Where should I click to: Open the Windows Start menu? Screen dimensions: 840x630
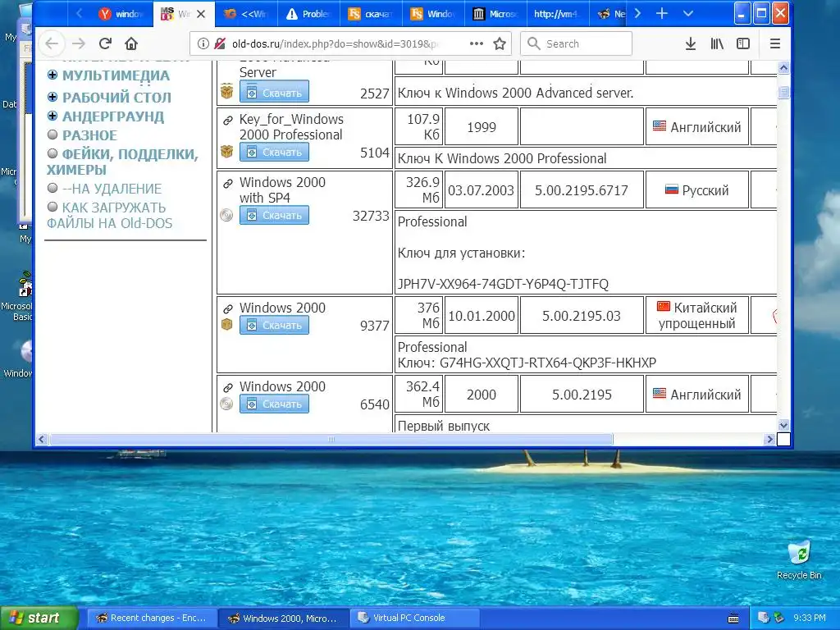(x=39, y=619)
